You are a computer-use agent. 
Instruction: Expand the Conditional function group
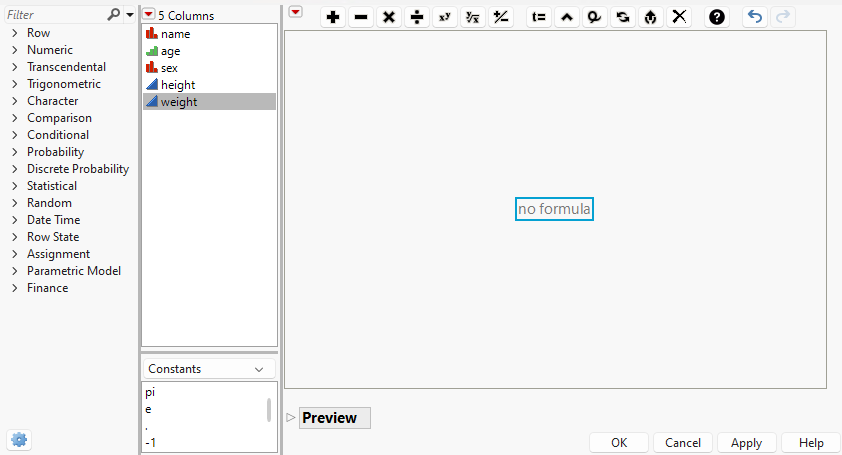(14, 135)
